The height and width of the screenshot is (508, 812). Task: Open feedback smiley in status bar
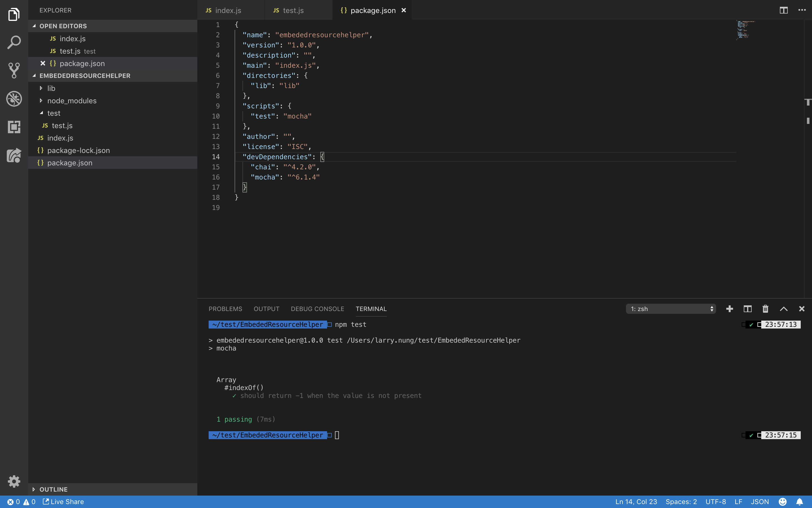coord(782,502)
